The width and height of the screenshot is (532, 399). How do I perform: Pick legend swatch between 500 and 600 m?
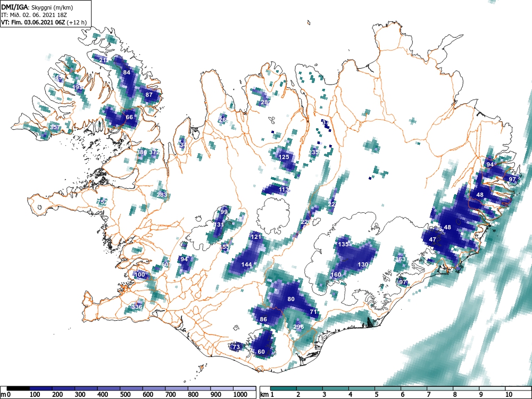tap(131, 388)
